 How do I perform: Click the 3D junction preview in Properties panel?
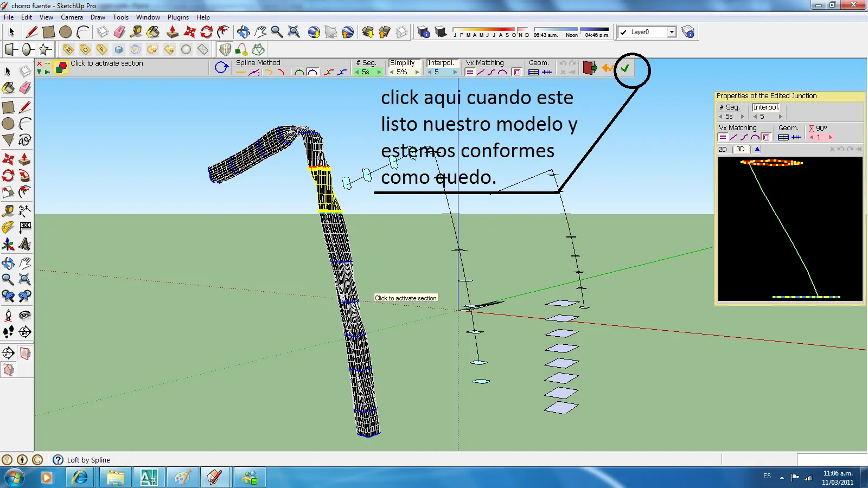[x=790, y=229]
